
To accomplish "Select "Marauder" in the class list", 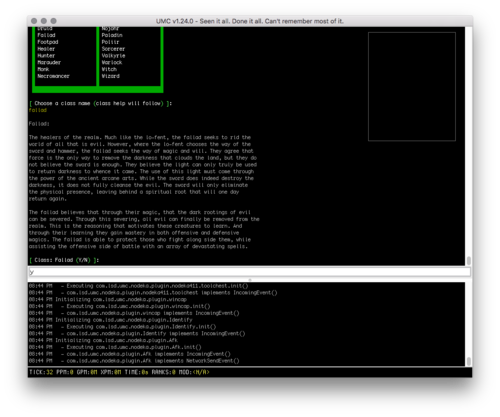I will [49, 62].
